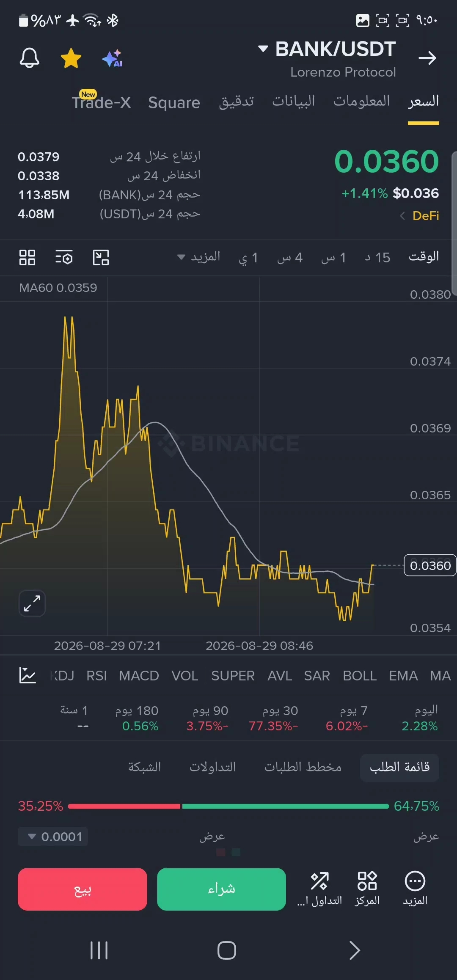
Task: Toggle the EMA indicator
Action: pyautogui.click(x=403, y=676)
